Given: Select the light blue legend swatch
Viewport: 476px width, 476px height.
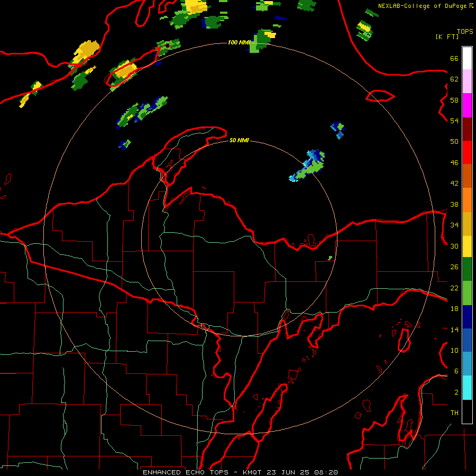Looking at the screenshot, I should (x=467, y=364).
